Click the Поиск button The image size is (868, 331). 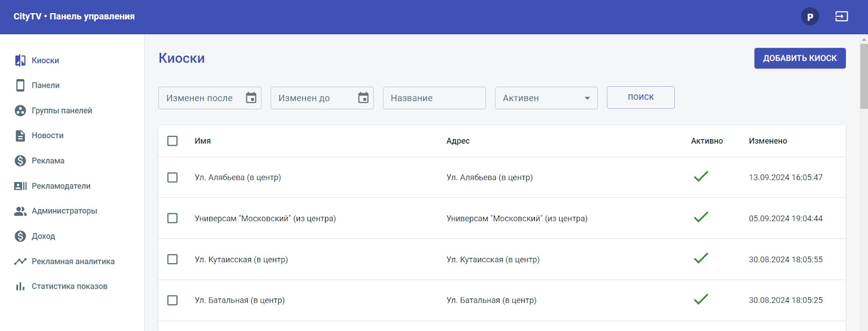(x=641, y=98)
